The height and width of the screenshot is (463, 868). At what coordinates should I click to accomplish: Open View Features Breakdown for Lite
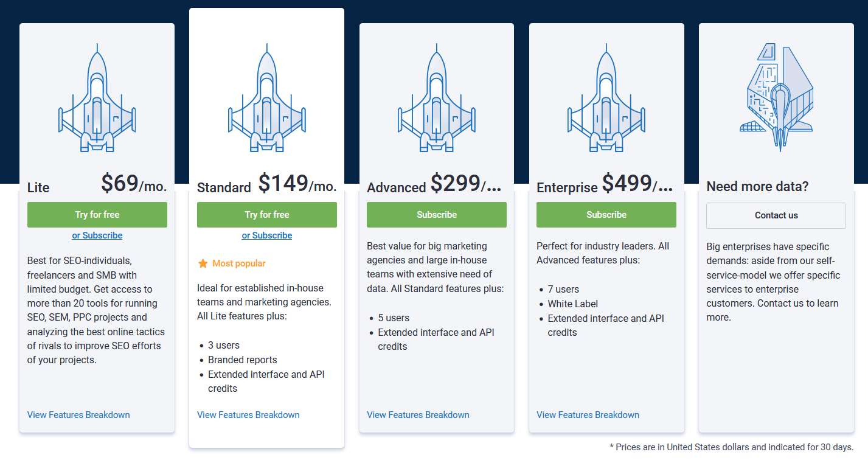[78, 415]
